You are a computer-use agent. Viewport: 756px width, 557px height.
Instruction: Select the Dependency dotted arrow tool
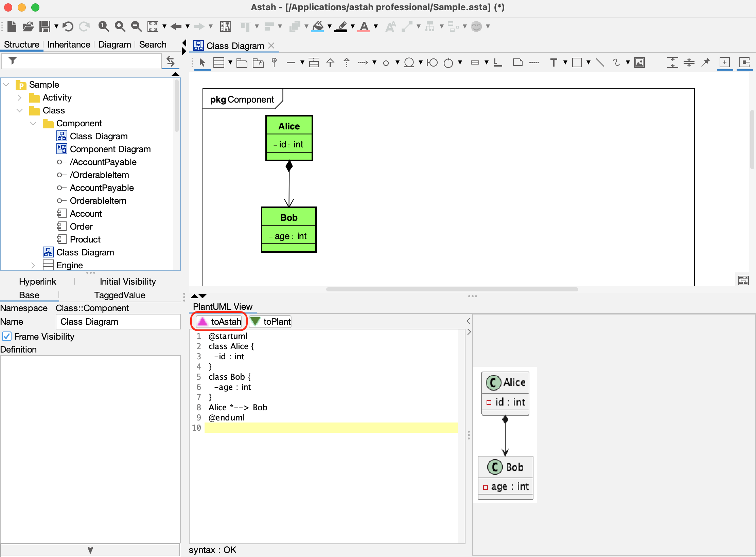pos(363,62)
